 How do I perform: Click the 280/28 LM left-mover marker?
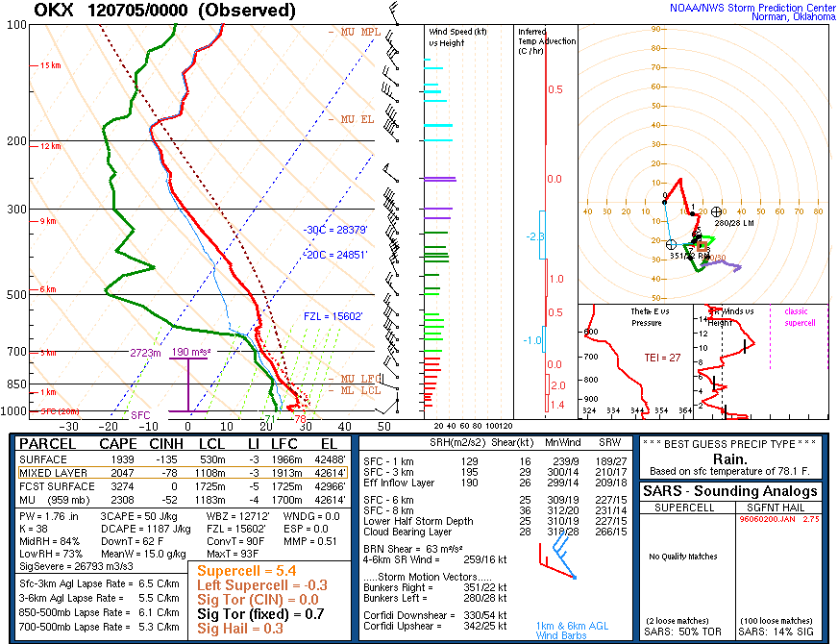[716, 211]
